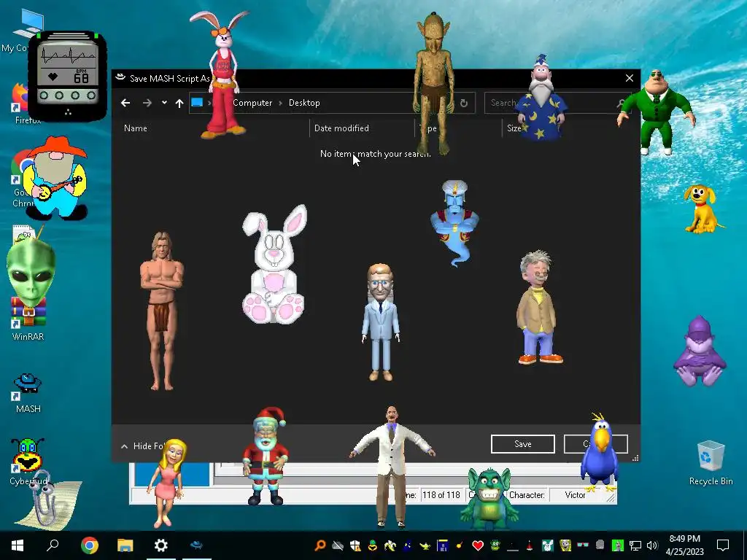Open File Explorer from the taskbar

125,545
